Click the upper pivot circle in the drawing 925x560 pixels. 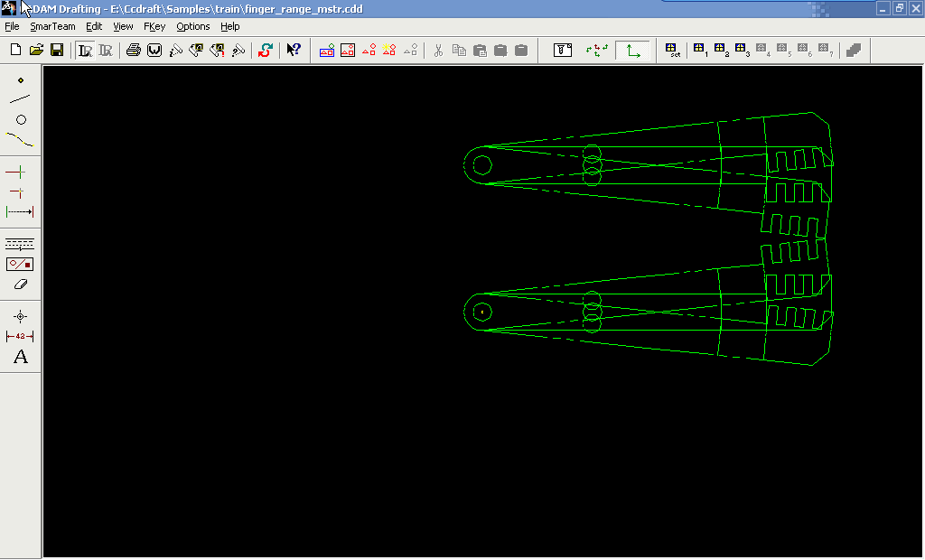(482, 165)
